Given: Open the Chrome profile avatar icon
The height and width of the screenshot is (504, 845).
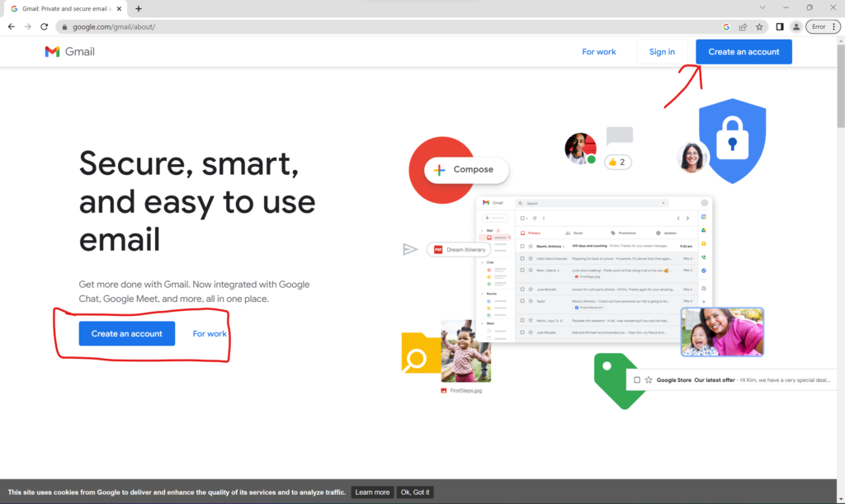Looking at the screenshot, I should 796,27.
